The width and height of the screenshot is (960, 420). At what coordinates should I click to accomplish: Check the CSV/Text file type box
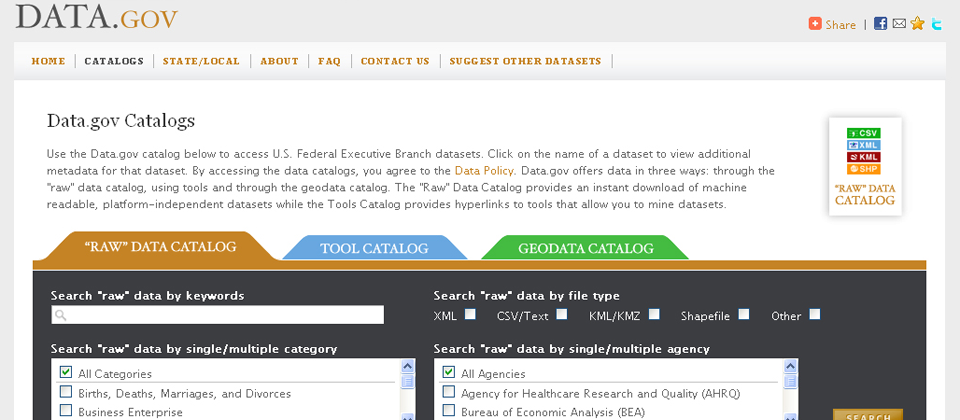click(x=561, y=314)
